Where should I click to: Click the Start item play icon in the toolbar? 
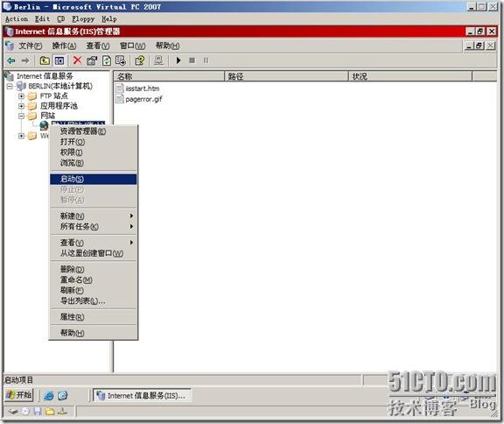point(178,60)
